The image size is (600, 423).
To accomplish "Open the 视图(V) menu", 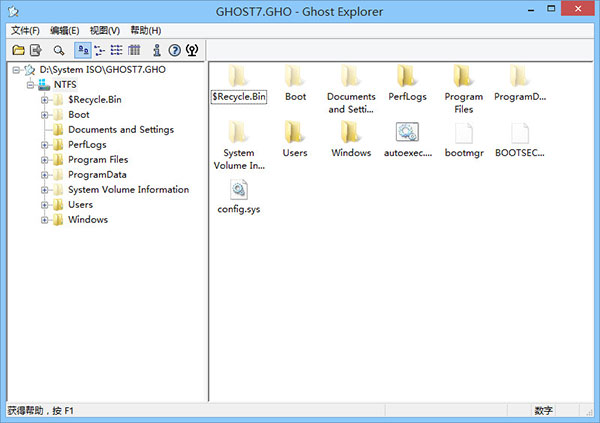I will 104,31.
